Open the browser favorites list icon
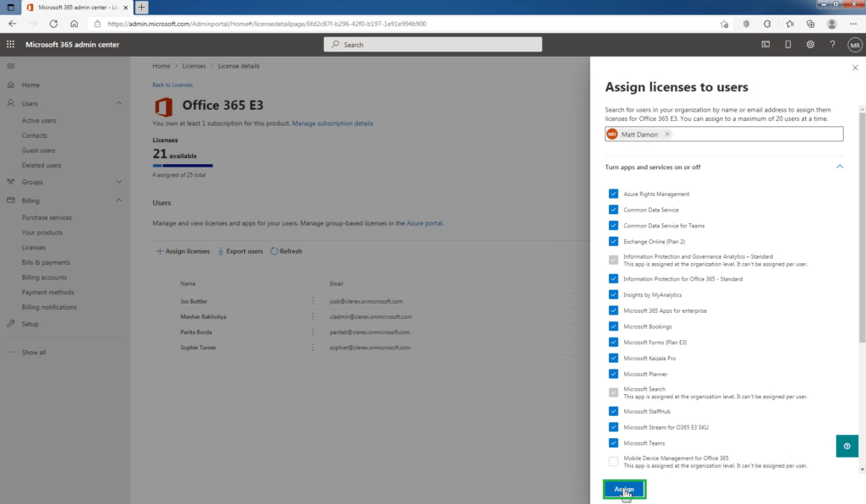Image resolution: width=866 pixels, height=504 pixels. click(x=790, y=24)
